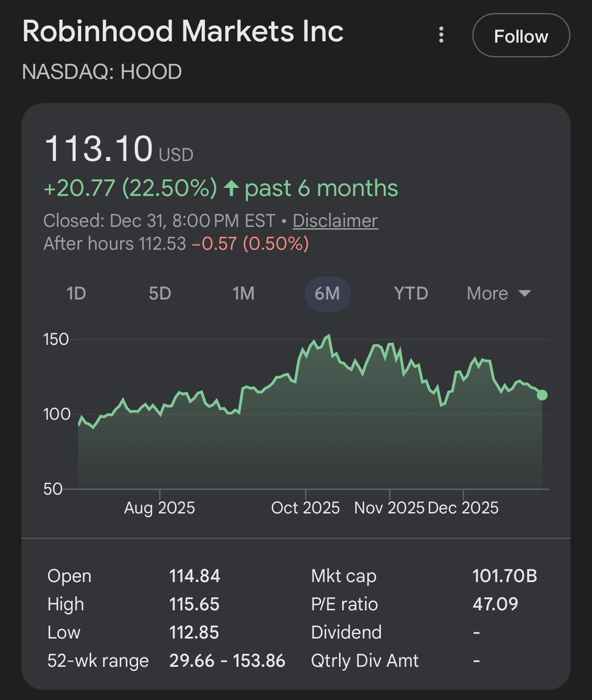592x700 pixels.
Task: Click the green up arrow indicator
Action: click(x=232, y=188)
